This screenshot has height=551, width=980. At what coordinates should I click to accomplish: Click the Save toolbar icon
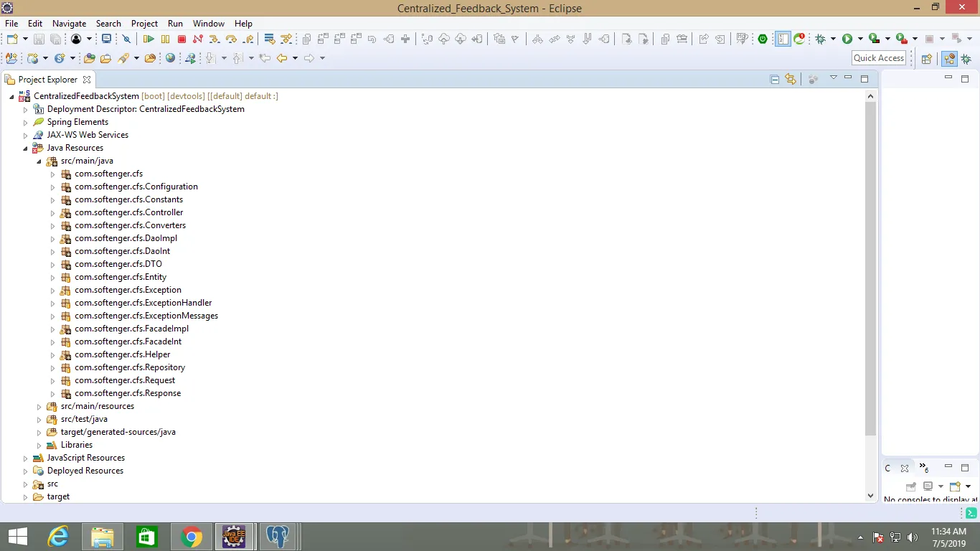(39, 39)
